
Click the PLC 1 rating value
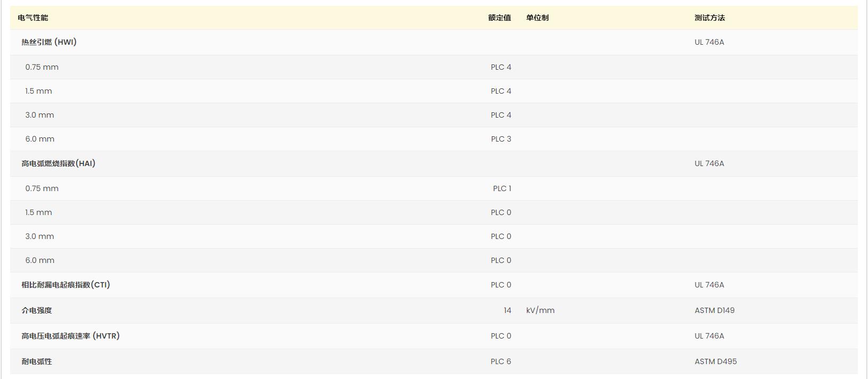502,188
